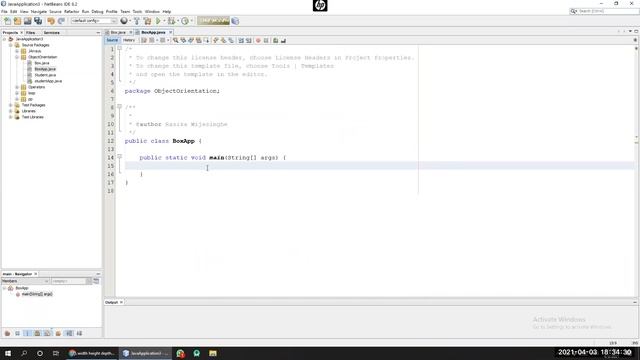Expand the JArrays package
The image size is (640, 360).
17,51
